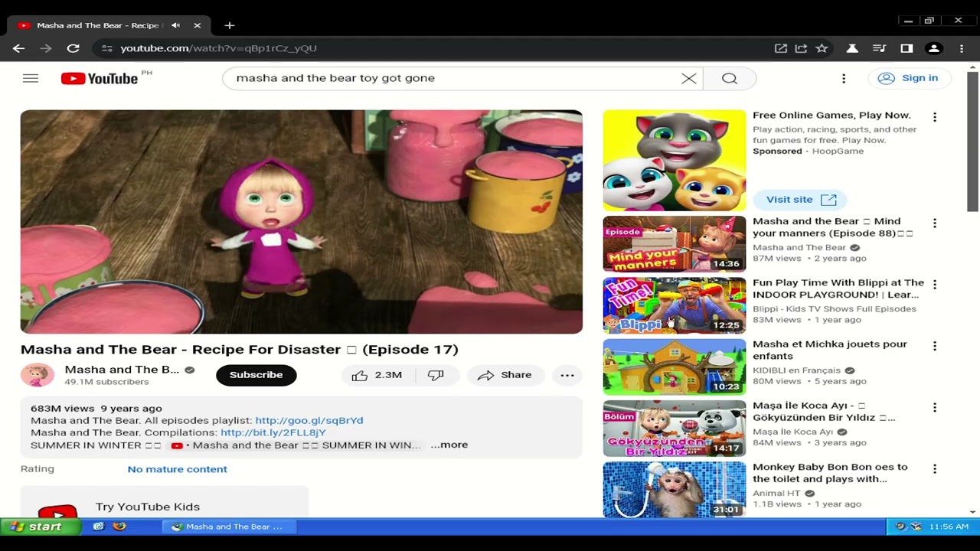
Task: Like the video with thumbs up
Action: [x=377, y=375]
